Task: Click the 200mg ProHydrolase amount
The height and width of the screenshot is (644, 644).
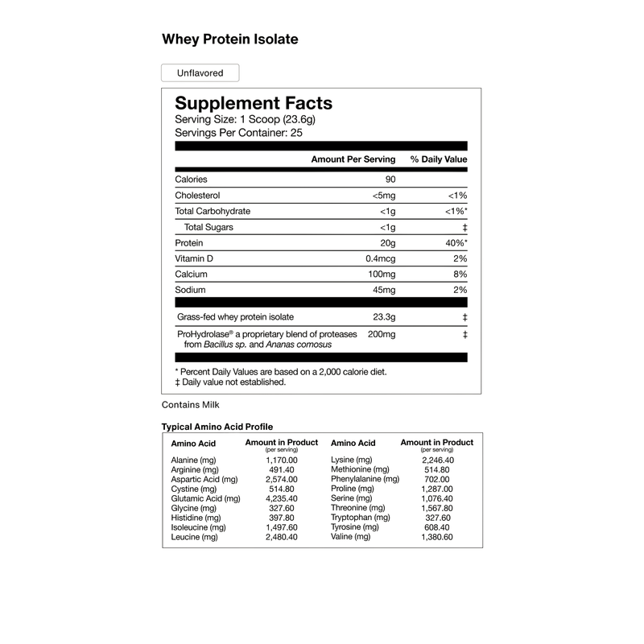Action: point(382,334)
